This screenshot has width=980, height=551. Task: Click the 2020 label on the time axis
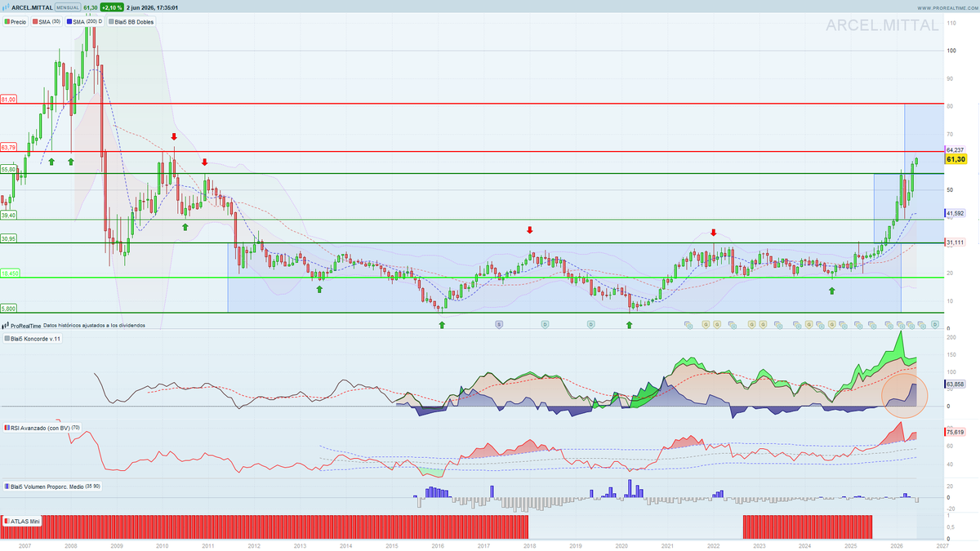(x=621, y=545)
